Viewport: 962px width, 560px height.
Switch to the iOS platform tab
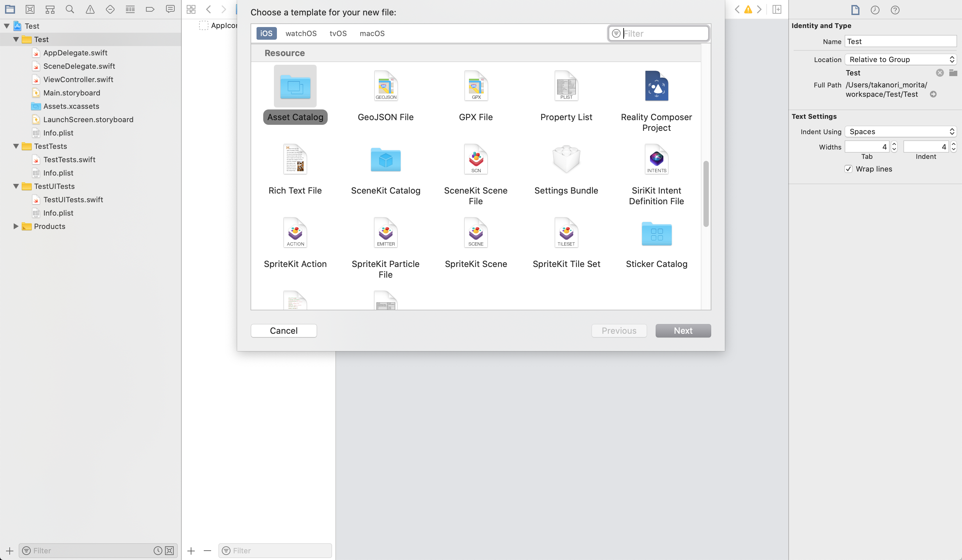[266, 33]
